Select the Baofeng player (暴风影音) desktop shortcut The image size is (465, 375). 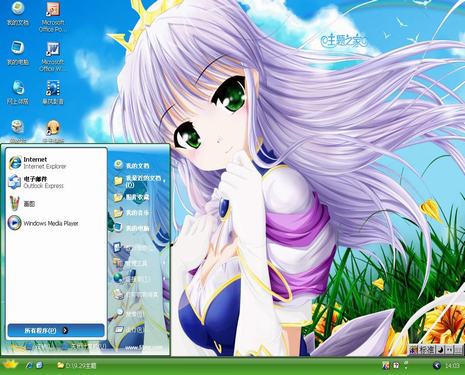click(x=53, y=92)
